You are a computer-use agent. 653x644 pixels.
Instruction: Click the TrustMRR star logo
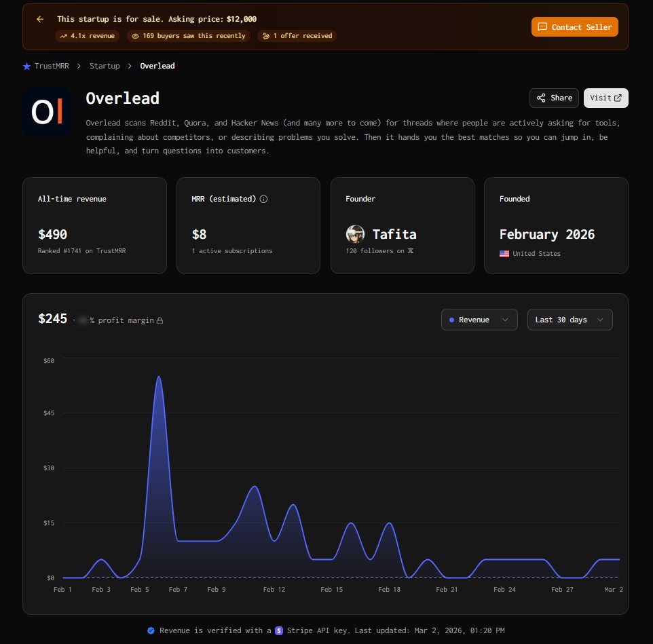[x=26, y=67]
